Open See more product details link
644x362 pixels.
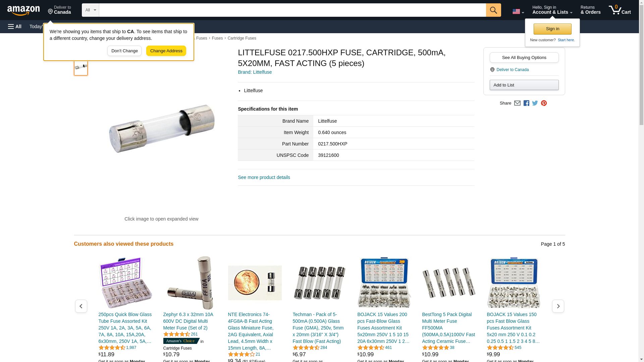[264, 177]
